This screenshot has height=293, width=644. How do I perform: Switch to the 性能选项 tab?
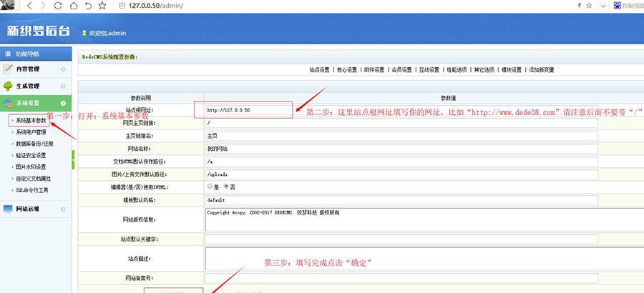[457, 70]
